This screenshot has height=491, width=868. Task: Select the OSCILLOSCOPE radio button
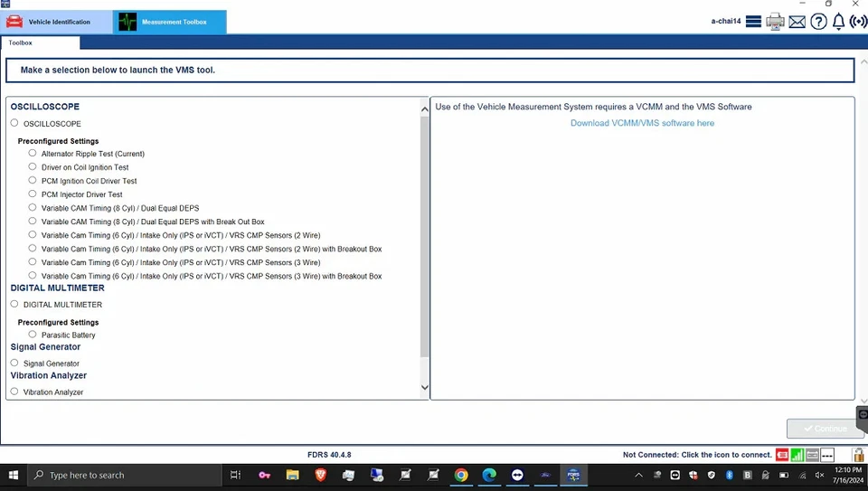(14, 123)
